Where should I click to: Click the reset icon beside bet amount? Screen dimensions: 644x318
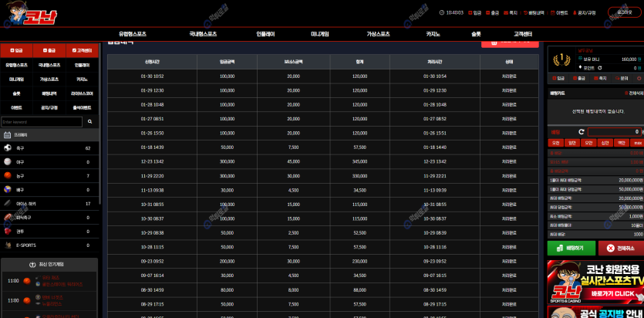[582, 132]
